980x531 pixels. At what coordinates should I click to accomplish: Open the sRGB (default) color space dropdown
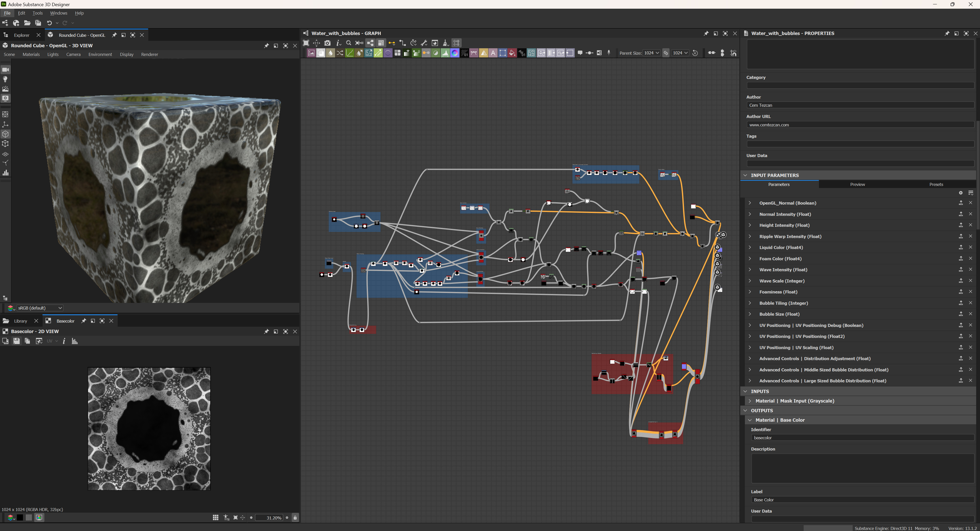(x=40, y=308)
